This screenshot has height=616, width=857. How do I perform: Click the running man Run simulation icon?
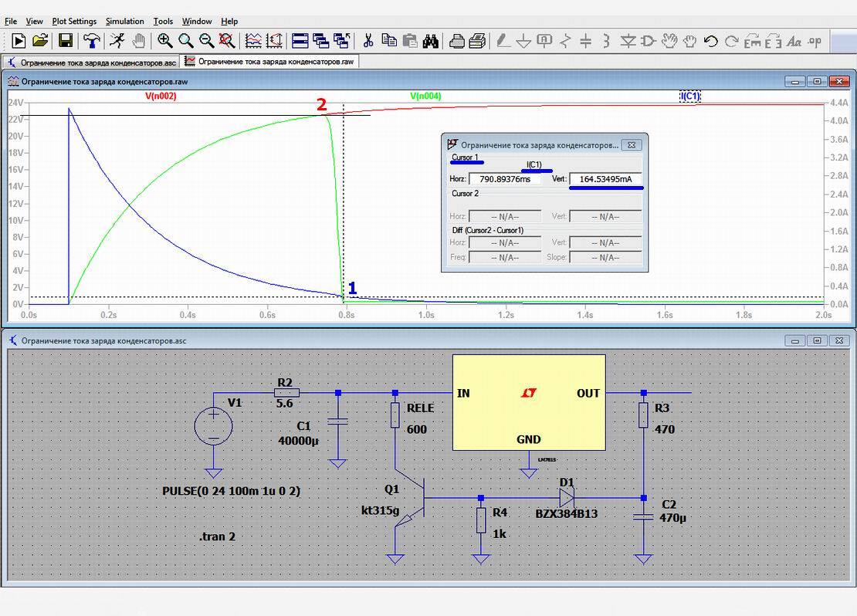117,40
